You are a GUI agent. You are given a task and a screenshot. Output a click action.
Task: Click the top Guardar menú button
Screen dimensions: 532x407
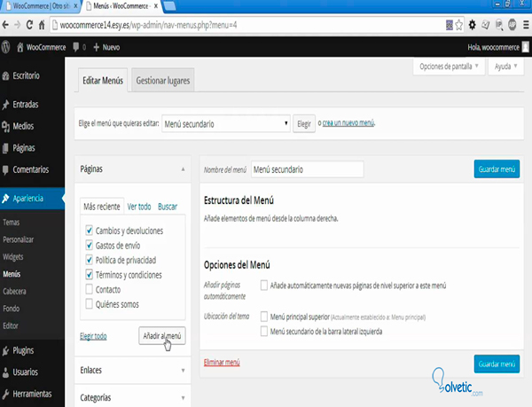[497, 168]
